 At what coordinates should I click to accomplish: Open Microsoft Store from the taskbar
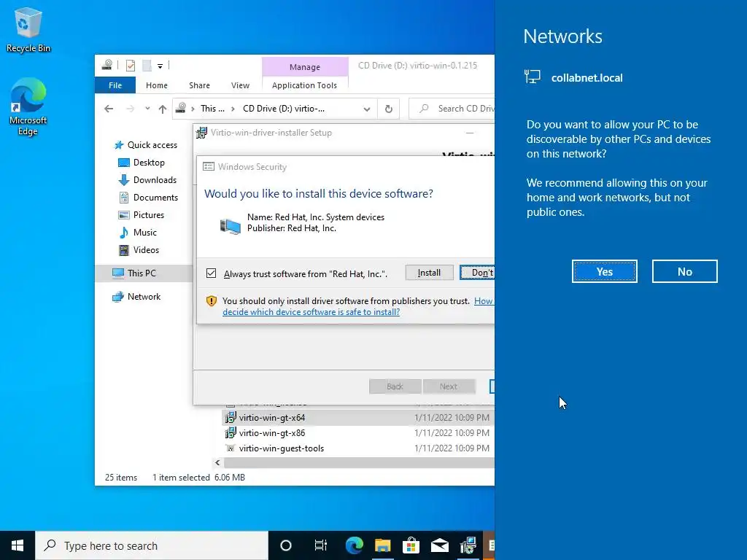pyautogui.click(x=411, y=545)
